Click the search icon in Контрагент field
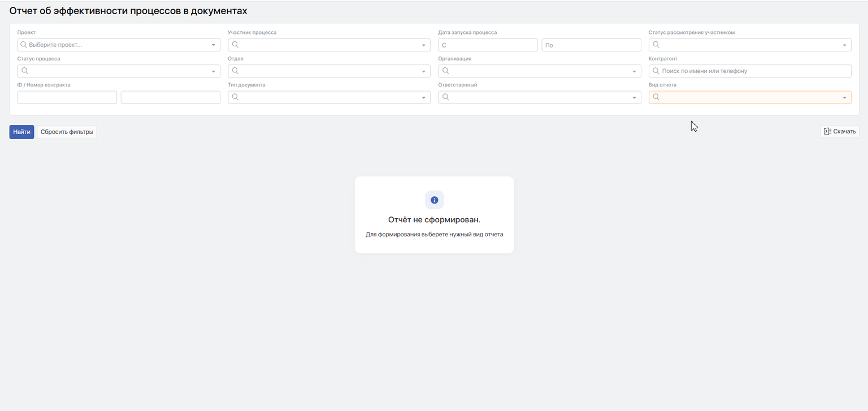Image resolution: width=868 pixels, height=411 pixels. click(656, 71)
